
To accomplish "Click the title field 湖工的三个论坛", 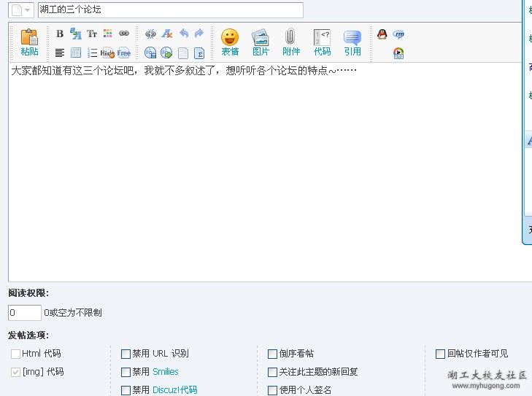I will [171, 9].
